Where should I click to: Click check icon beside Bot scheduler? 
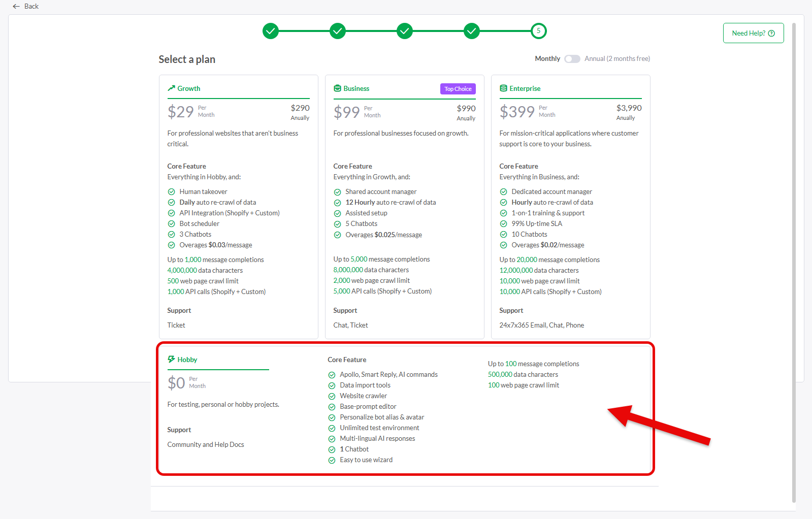[172, 224]
